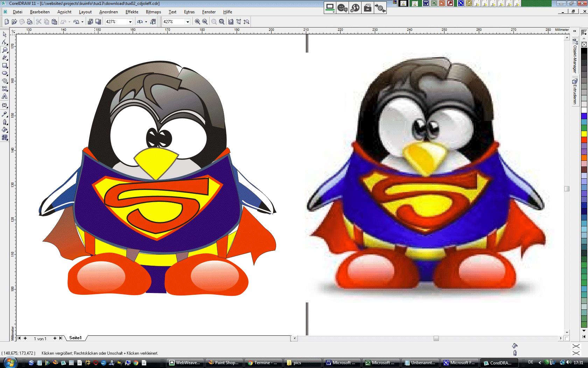588x368 pixels.
Task: Open the Objekt-Manager docker tab
Action: 575,56
